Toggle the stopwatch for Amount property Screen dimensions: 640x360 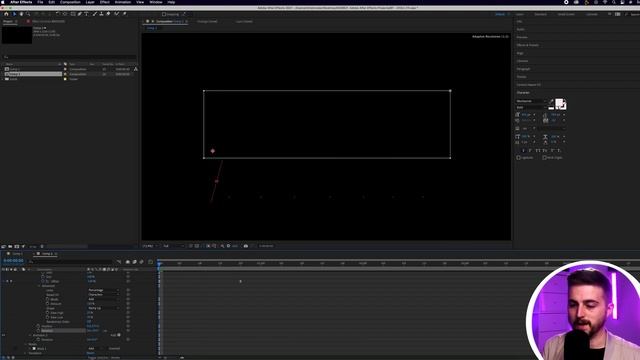tap(47, 304)
